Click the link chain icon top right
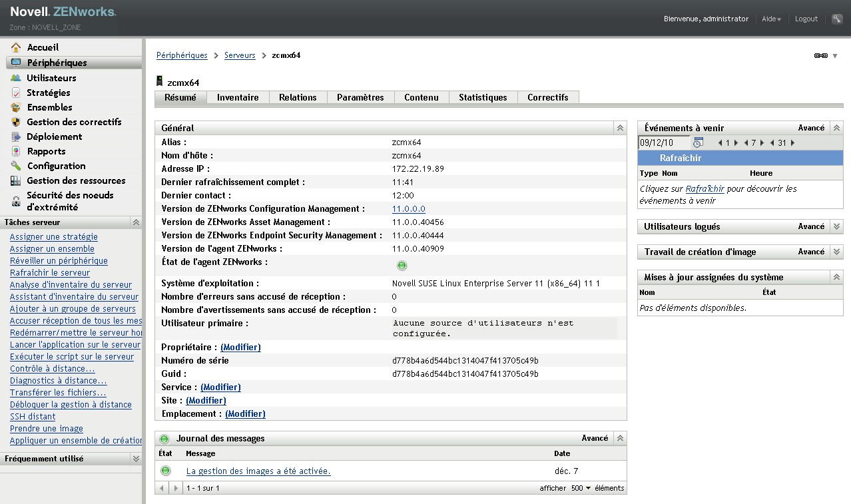851x504 pixels. [821, 56]
